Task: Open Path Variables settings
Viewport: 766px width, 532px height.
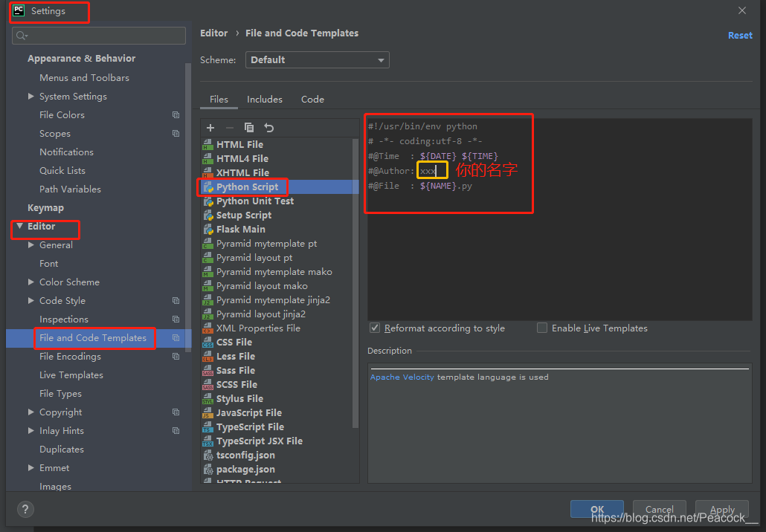Action: [x=71, y=189]
